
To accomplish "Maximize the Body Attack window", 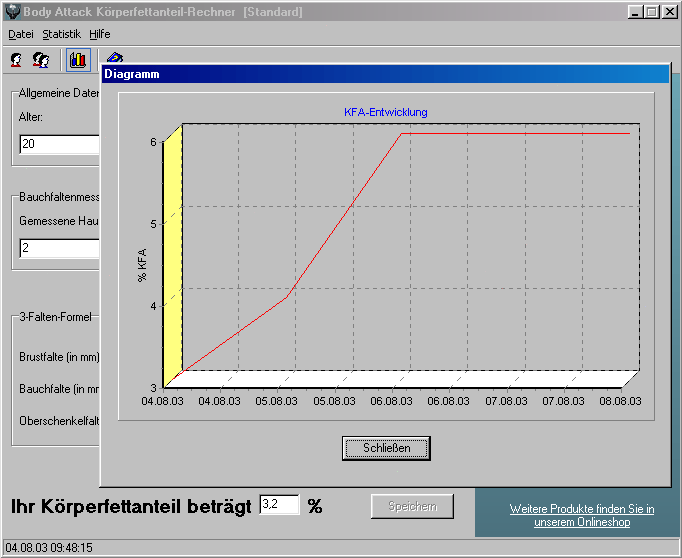I will (652, 11).
